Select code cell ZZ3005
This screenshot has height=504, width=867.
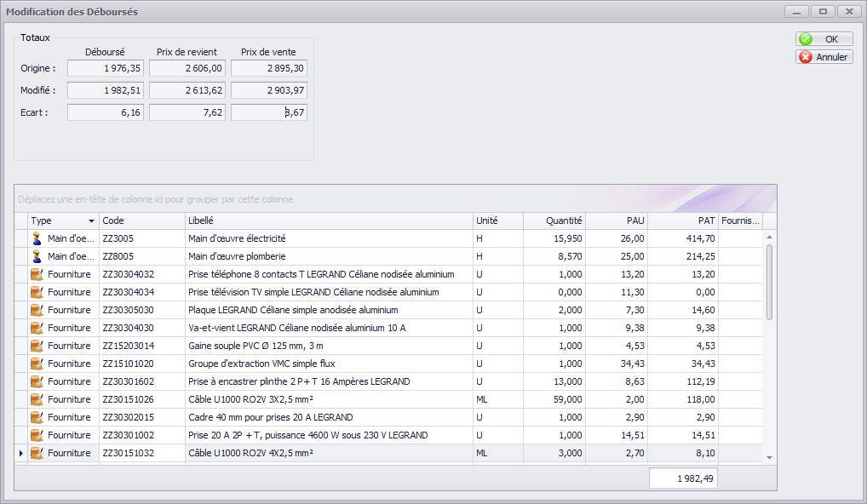click(x=142, y=238)
